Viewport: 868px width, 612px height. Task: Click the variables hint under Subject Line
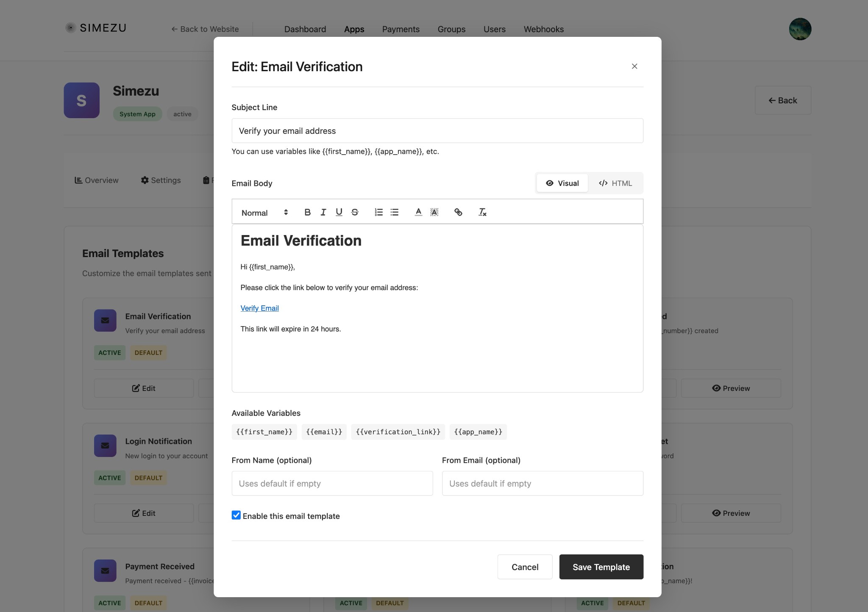(x=335, y=152)
